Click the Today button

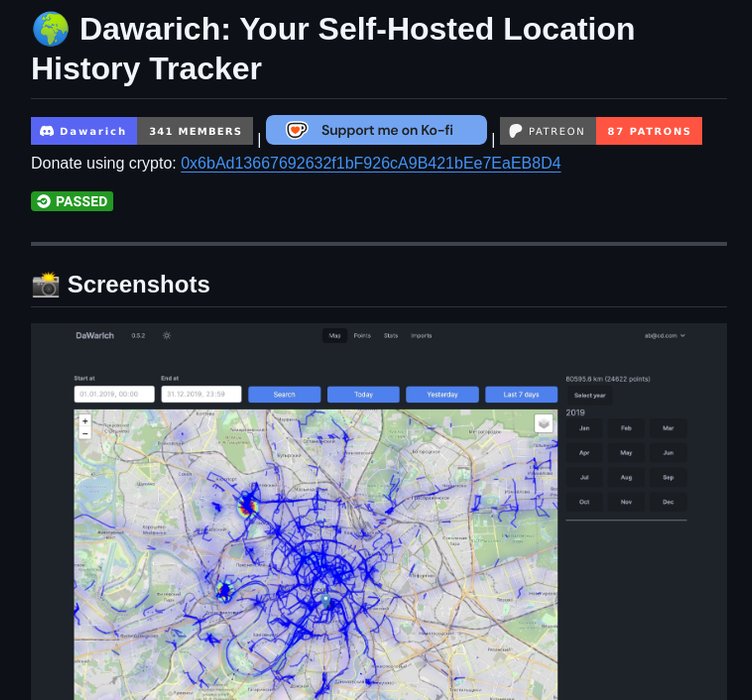tap(364, 394)
